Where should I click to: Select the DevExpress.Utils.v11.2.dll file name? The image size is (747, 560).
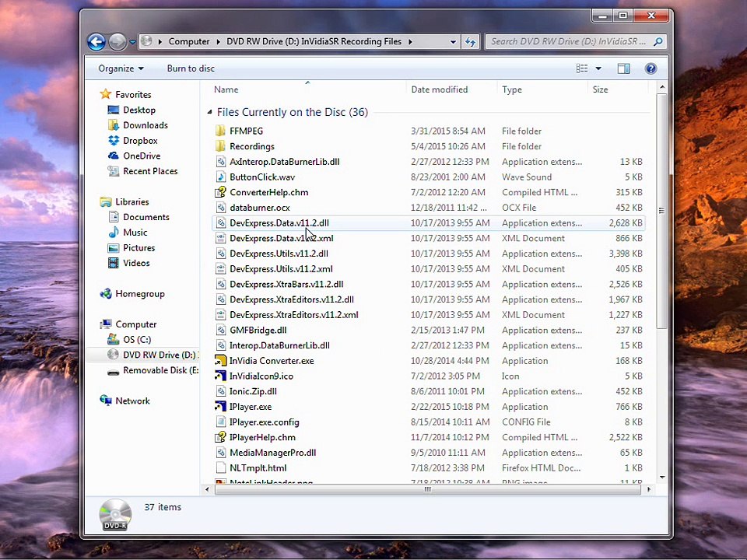279,254
